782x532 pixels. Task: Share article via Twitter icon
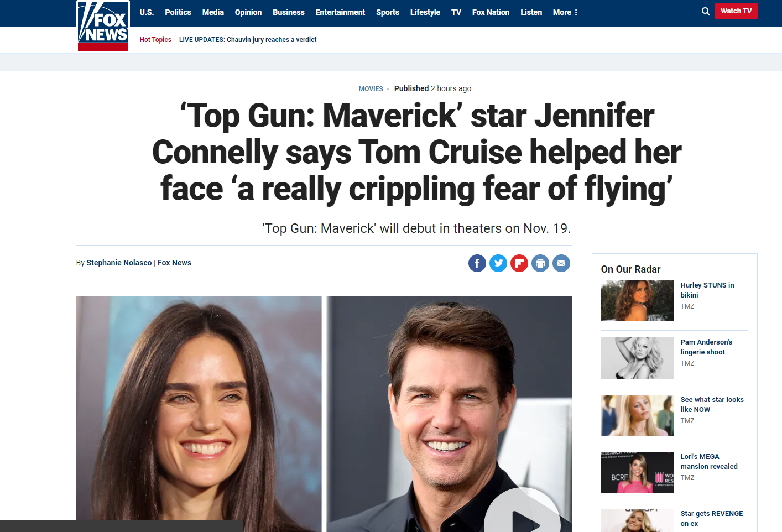(x=498, y=263)
